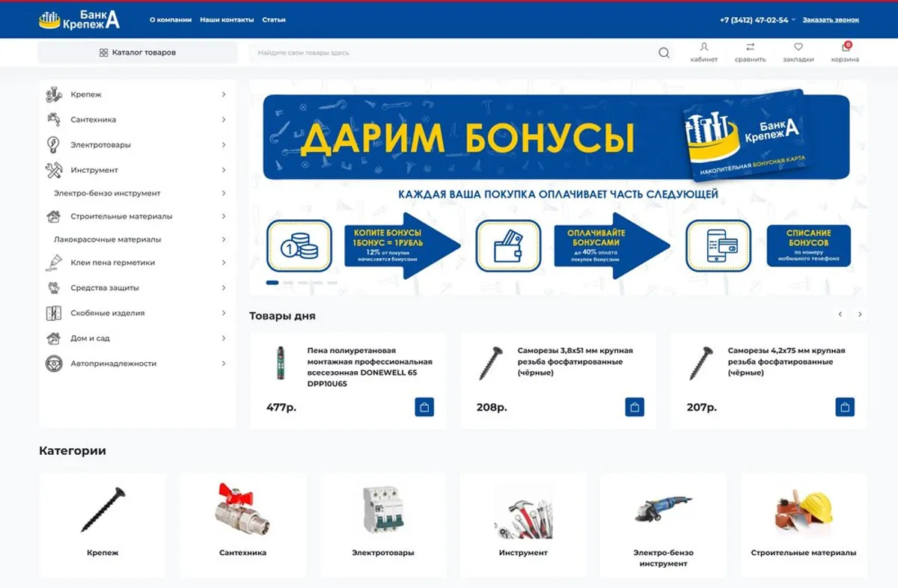The image size is (898, 588).
Task: Open the Электротовары category card
Action: (x=383, y=525)
